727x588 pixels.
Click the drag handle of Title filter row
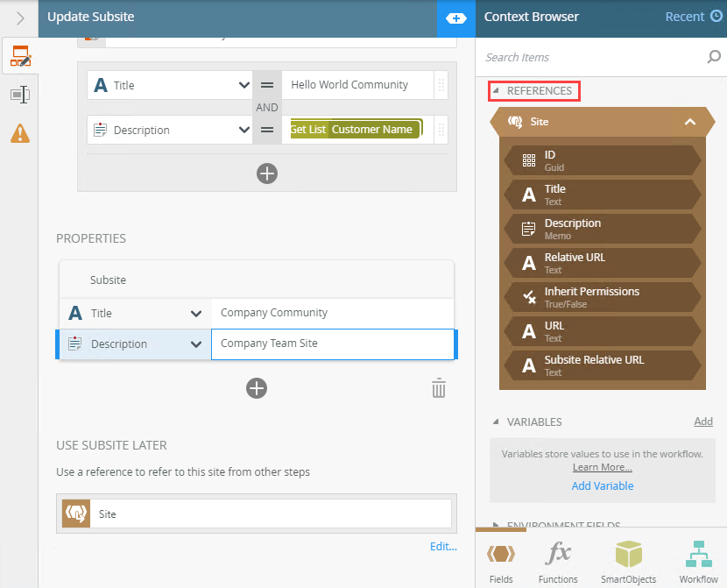441,85
